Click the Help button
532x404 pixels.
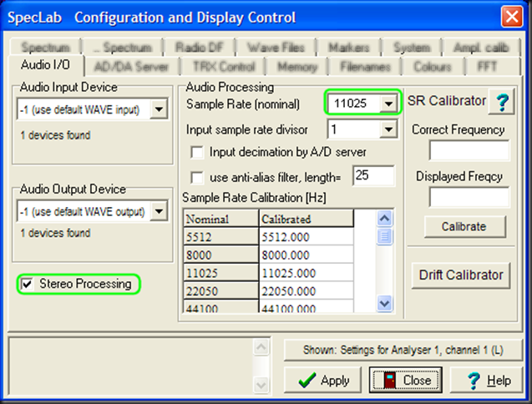point(487,380)
